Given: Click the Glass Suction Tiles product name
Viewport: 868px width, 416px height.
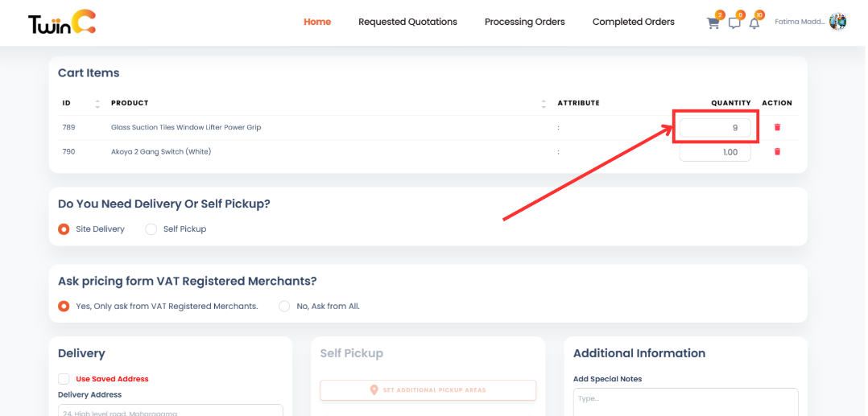Looking at the screenshot, I should (x=186, y=127).
